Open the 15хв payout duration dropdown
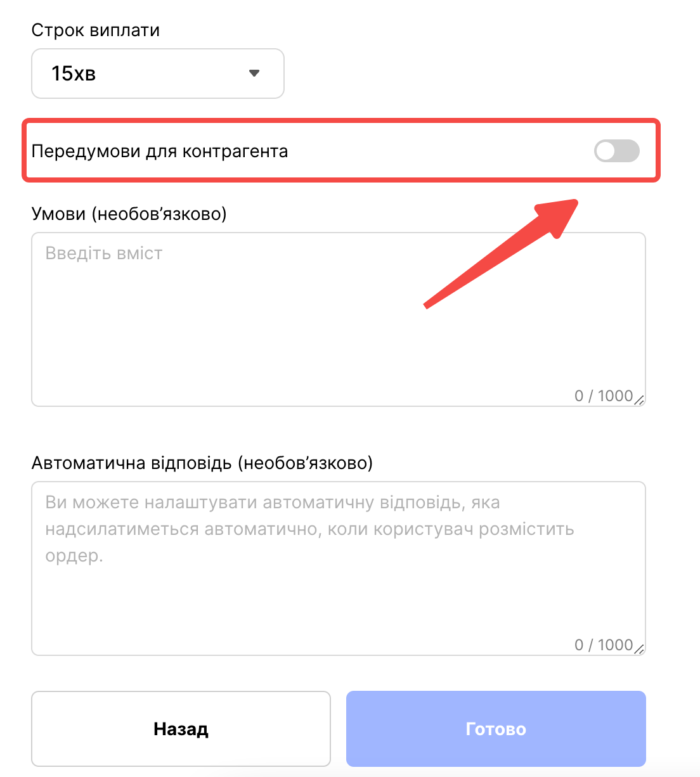The image size is (700, 777). click(157, 73)
